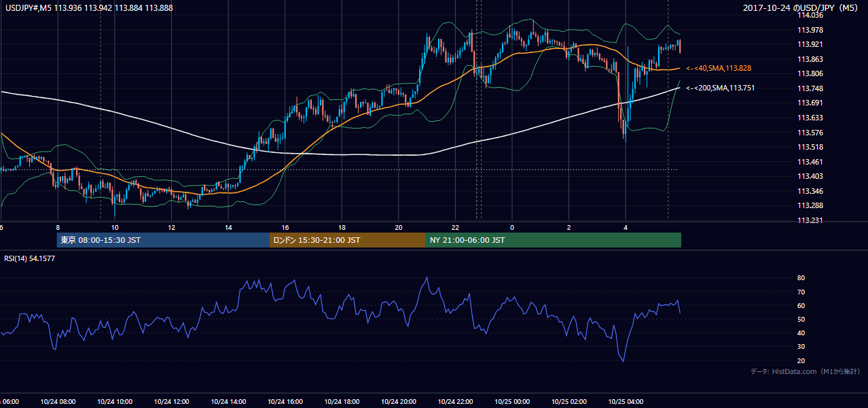Click price axis label 113.346

click(x=812, y=191)
